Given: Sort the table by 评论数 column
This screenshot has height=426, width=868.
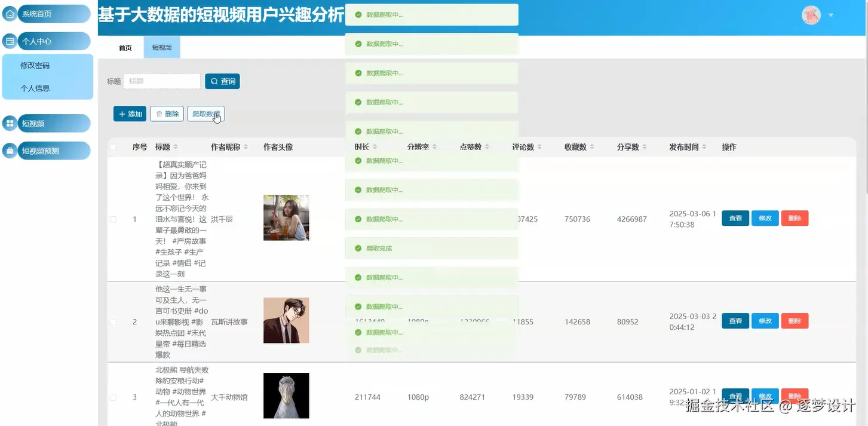Looking at the screenshot, I should point(540,147).
